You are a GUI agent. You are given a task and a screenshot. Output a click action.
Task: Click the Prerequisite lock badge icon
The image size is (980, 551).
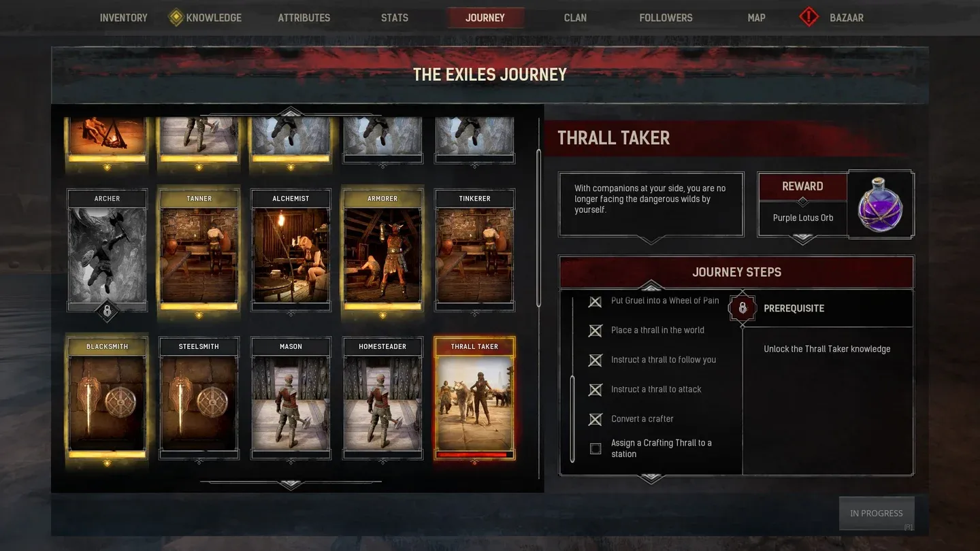pyautogui.click(x=742, y=308)
